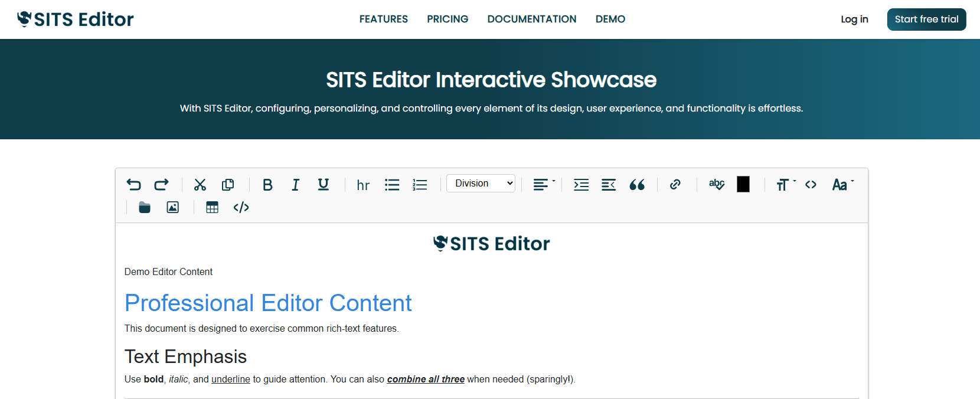Open the PRICING nav menu item

(447, 19)
